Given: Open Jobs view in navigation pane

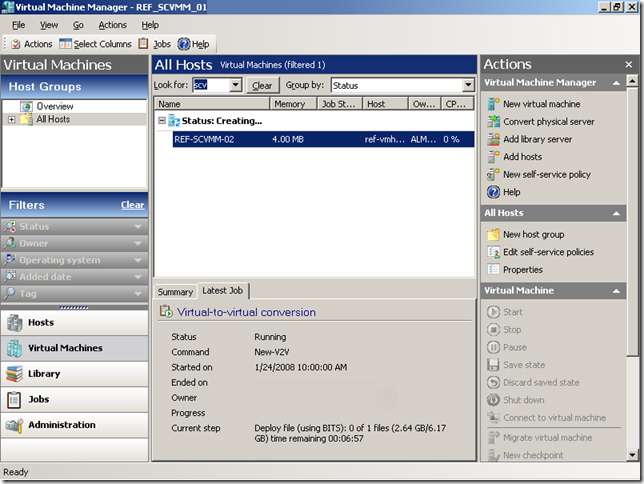Looking at the screenshot, I should coord(74,399).
